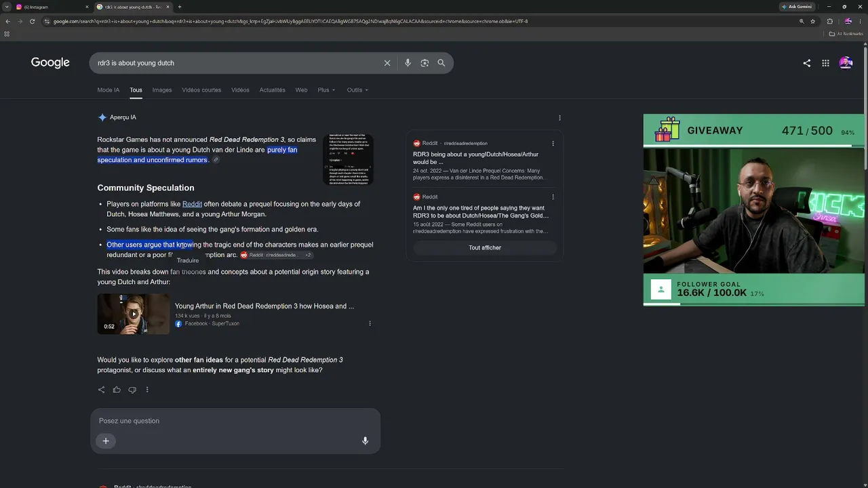Open the 'Am I the only one tired' Reddit result

click(x=481, y=211)
